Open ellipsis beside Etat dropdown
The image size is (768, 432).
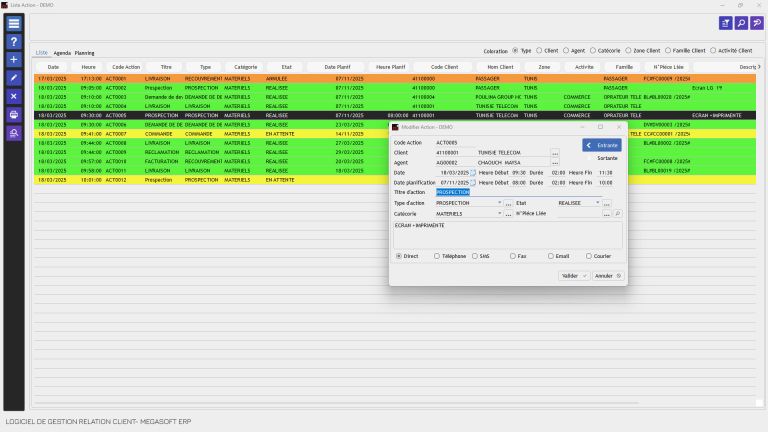(606, 203)
